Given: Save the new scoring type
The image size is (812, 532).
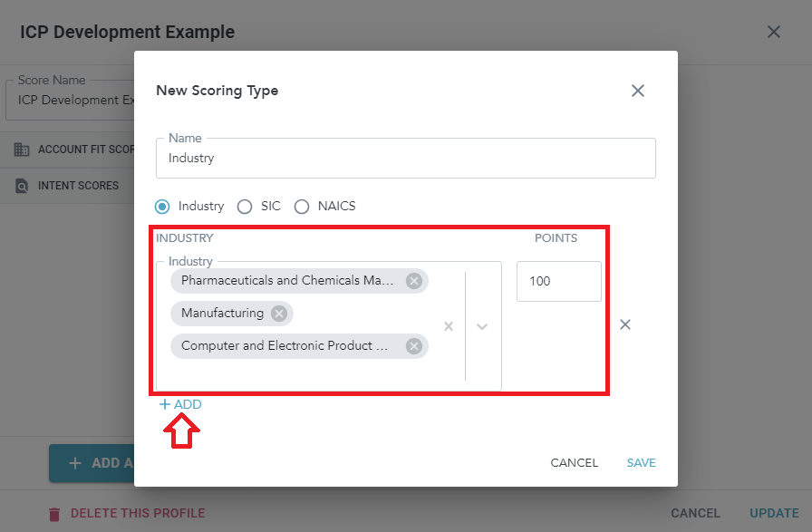Looking at the screenshot, I should click(641, 463).
